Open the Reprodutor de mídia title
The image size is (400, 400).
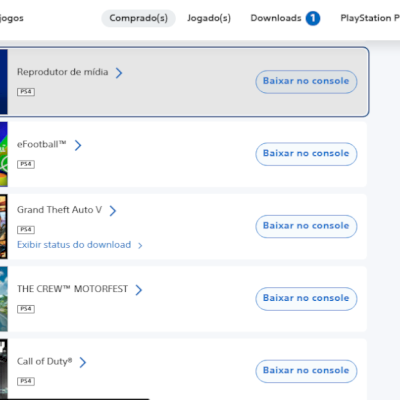63,72
